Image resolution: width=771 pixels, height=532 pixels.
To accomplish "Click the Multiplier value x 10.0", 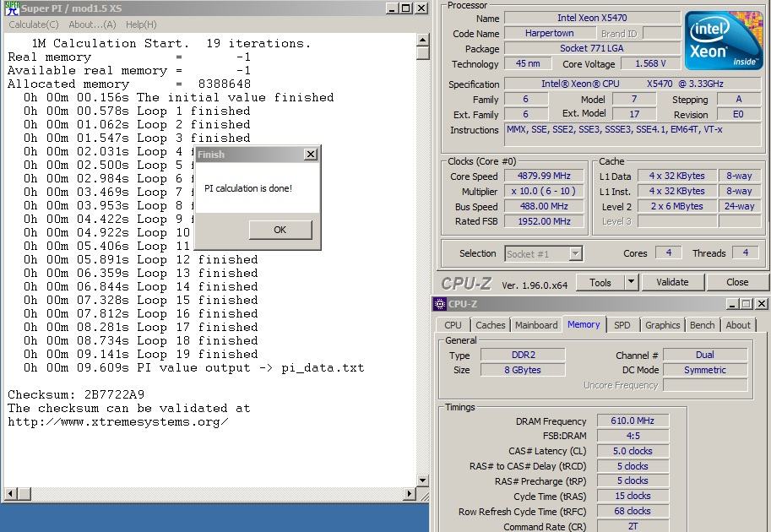I will click(x=544, y=191).
